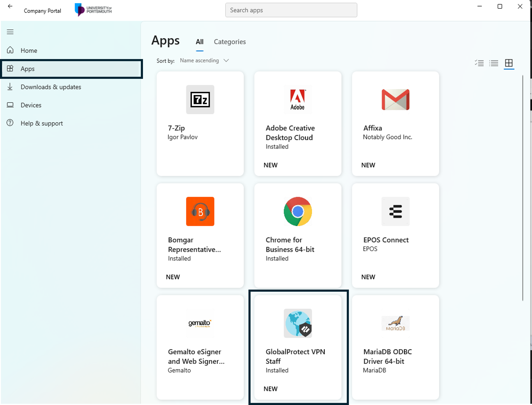
Task: Click the University of Portsmouth logo
Action: 93,10
